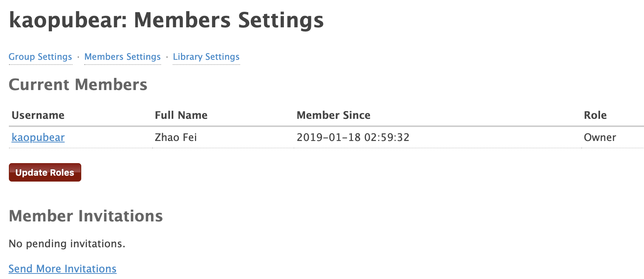Click the 2019-01-18 join date
644x279 pixels.
(329, 137)
